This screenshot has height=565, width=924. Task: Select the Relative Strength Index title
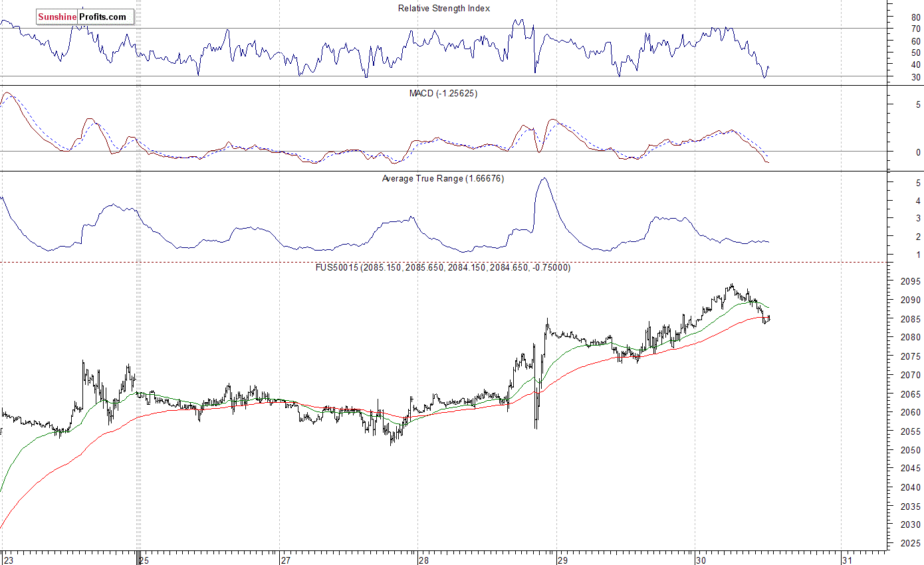(x=444, y=8)
